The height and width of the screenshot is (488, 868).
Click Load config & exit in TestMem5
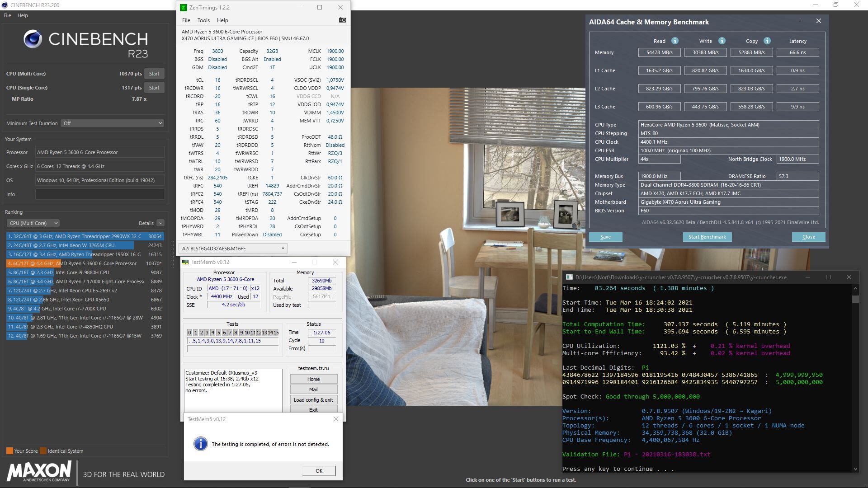tap(313, 400)
